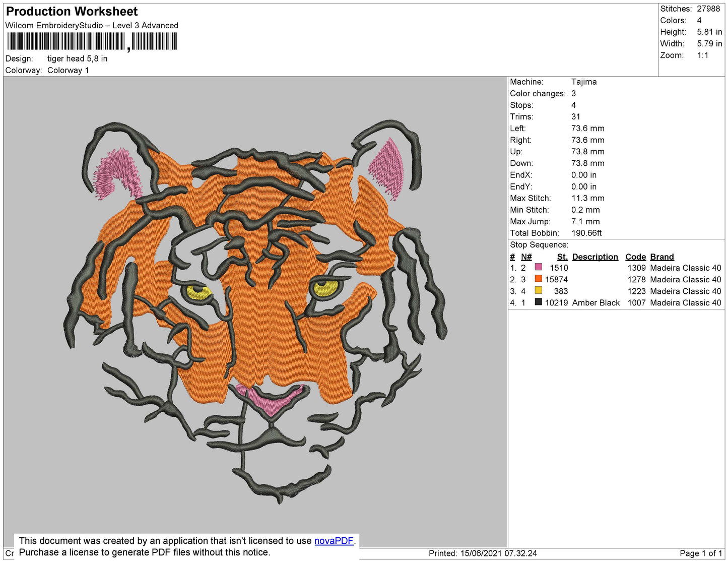Image resolution: width=728 pixels, height=563 pixels.
Task: Select the Left value 73.6 mm
Action: click(588, 128)
